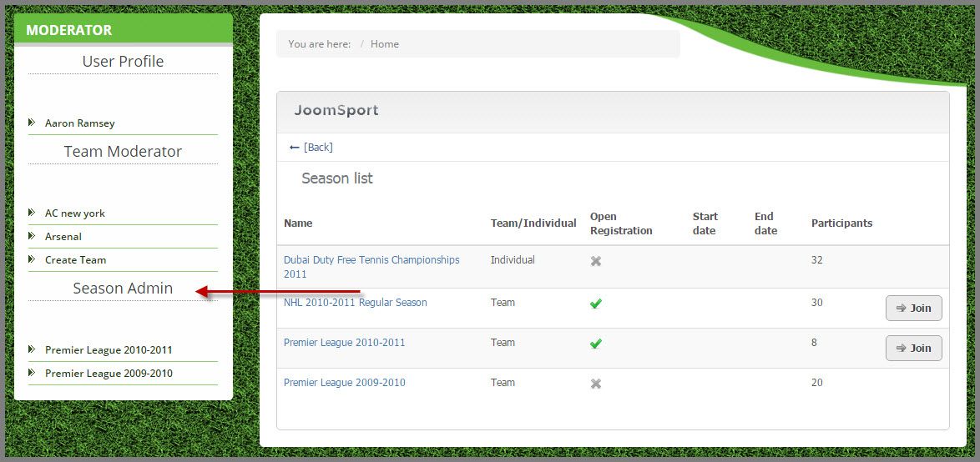Click the JoomSport title
980x462 pixels.
tap(336, 111)
